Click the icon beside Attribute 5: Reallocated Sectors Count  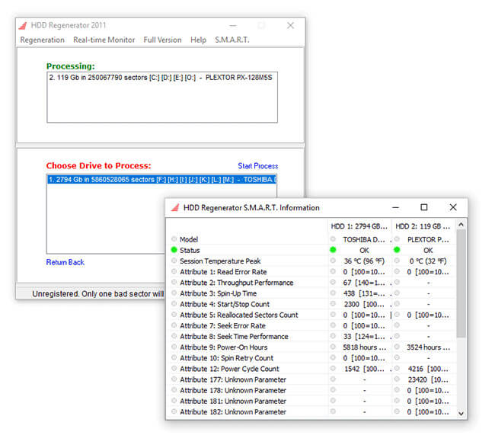point(174,315)
